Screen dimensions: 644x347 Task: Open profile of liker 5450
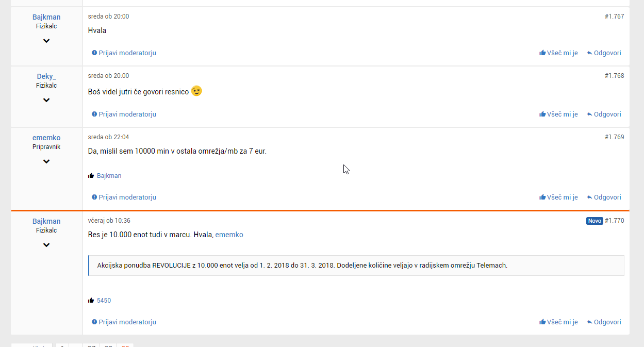pos(104,301)
